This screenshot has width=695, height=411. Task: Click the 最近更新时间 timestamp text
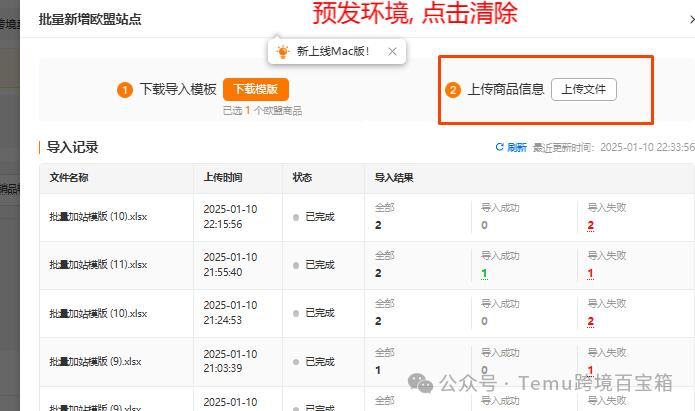click(x=613, y=147)
